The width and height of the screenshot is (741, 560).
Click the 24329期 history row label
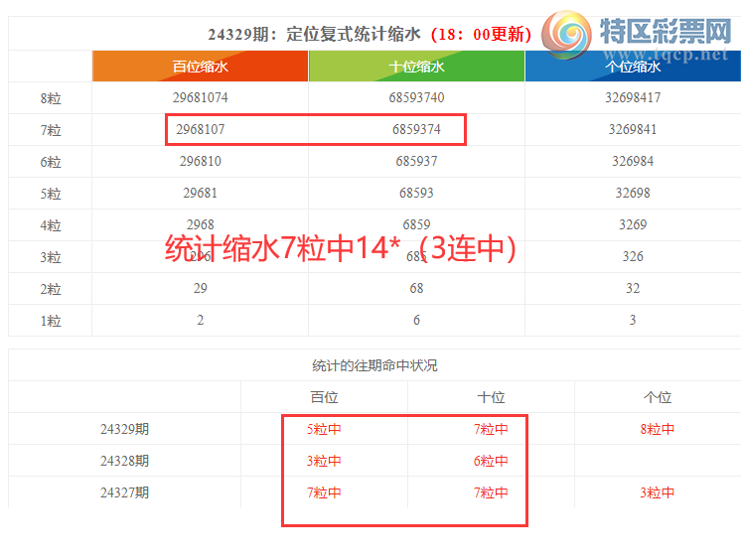point(124,429)
